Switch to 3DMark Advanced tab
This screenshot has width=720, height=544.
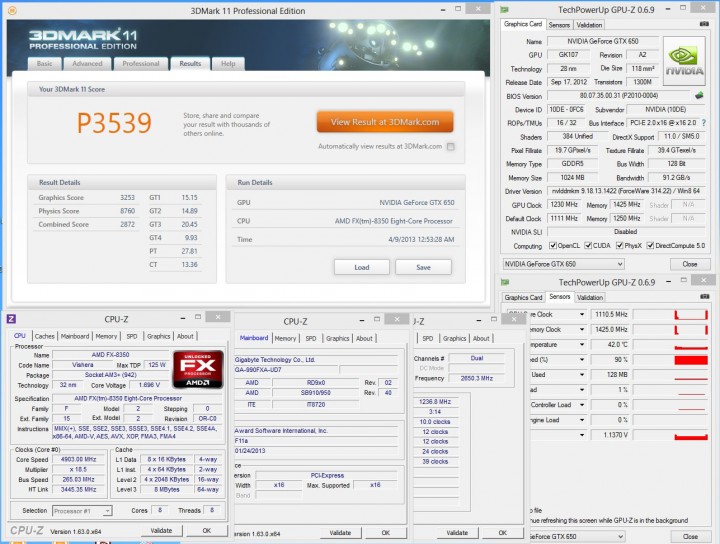pos(87,63)
